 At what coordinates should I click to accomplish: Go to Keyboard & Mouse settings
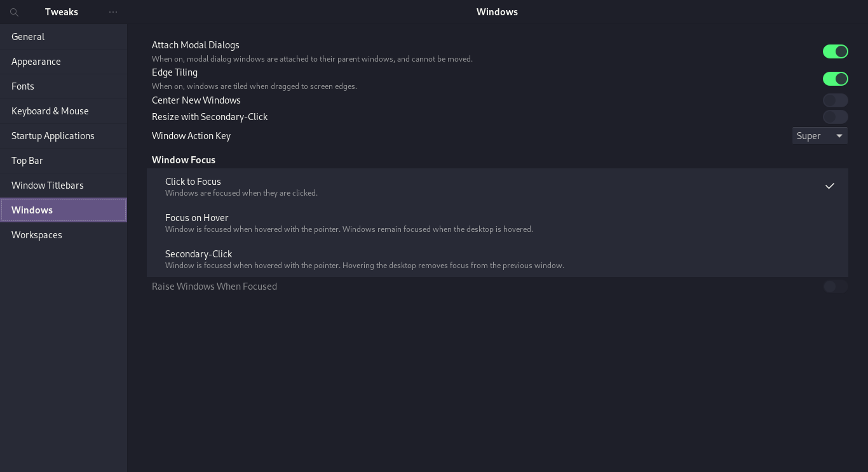tap(64, 111)
